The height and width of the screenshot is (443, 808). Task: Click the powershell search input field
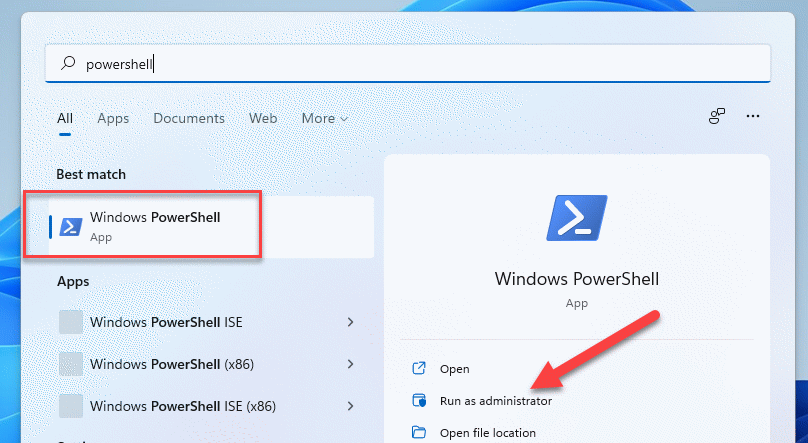click(x=408, y=63)
